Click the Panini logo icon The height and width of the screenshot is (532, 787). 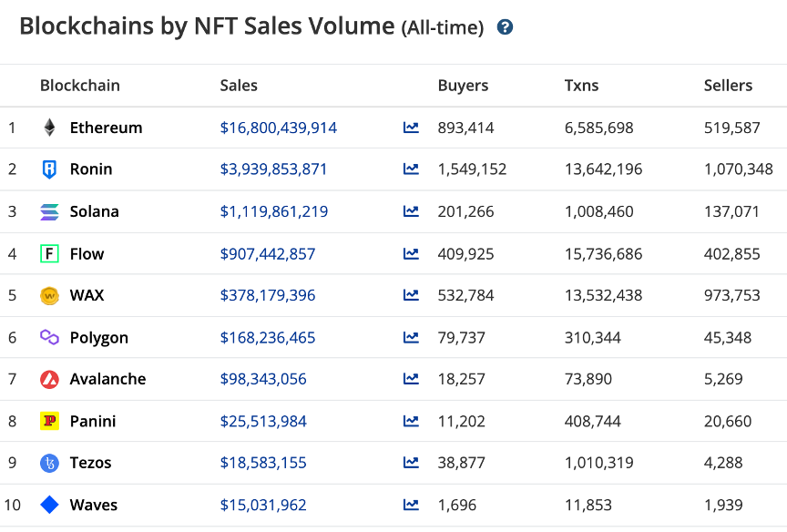pos(49,421)
